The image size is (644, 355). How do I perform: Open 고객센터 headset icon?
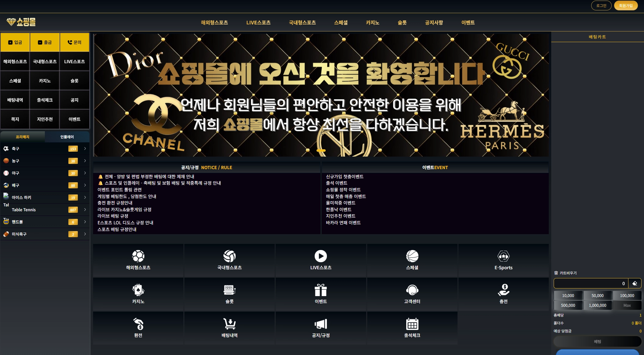pyautogui.click(x=412, y=290)
